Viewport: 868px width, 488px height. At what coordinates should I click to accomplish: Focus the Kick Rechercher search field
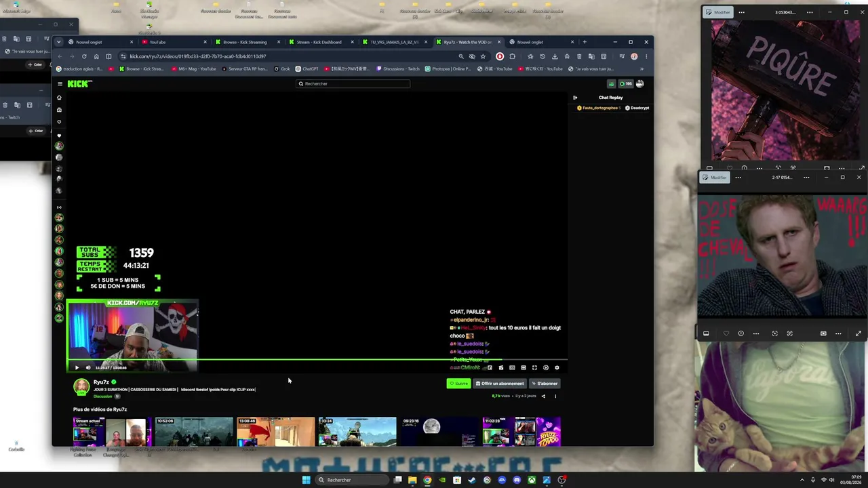point(353,84)
